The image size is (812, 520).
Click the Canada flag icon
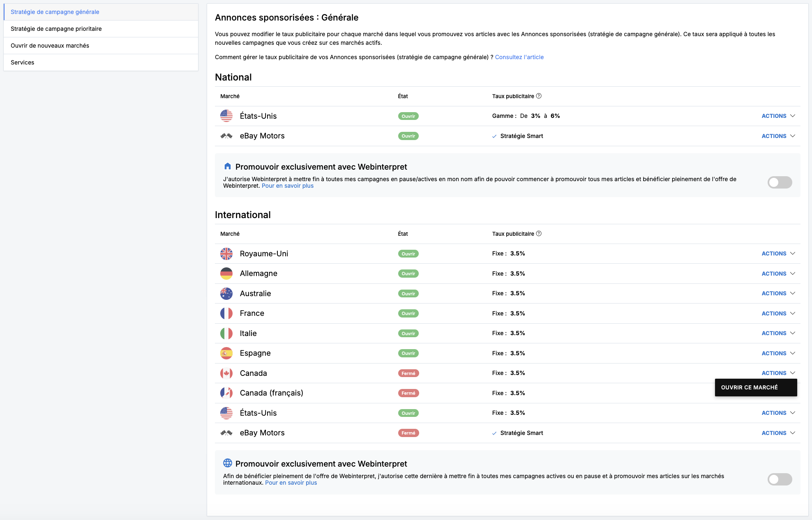click(226, 373)
